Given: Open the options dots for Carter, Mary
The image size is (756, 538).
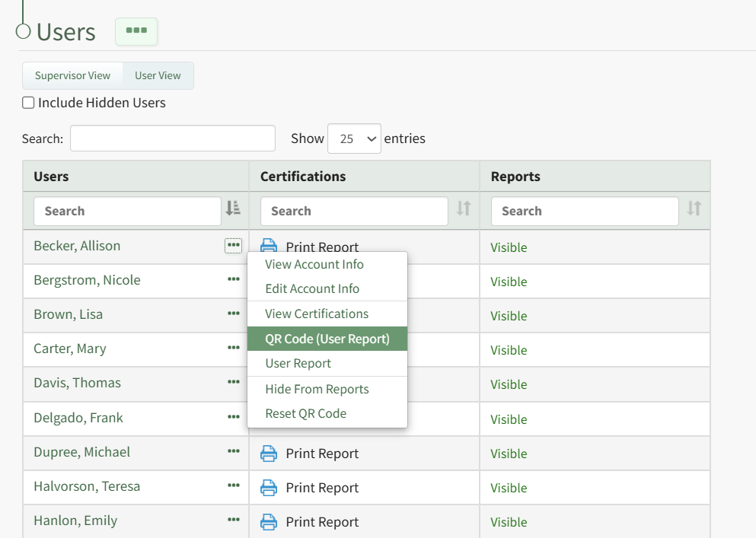Looking at the screenshot, I should (x=234, y=348).
